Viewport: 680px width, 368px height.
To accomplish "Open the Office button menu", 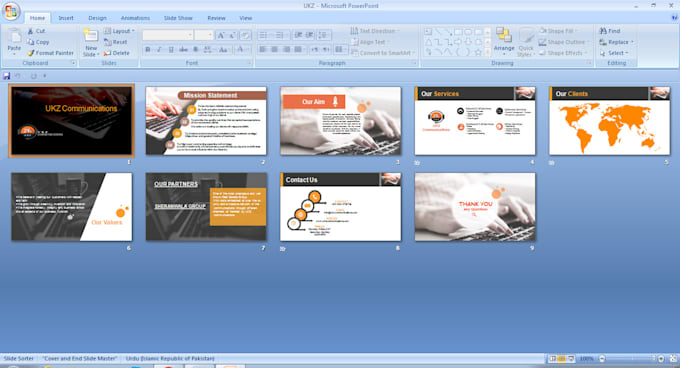I will click(x=11, y=11).
